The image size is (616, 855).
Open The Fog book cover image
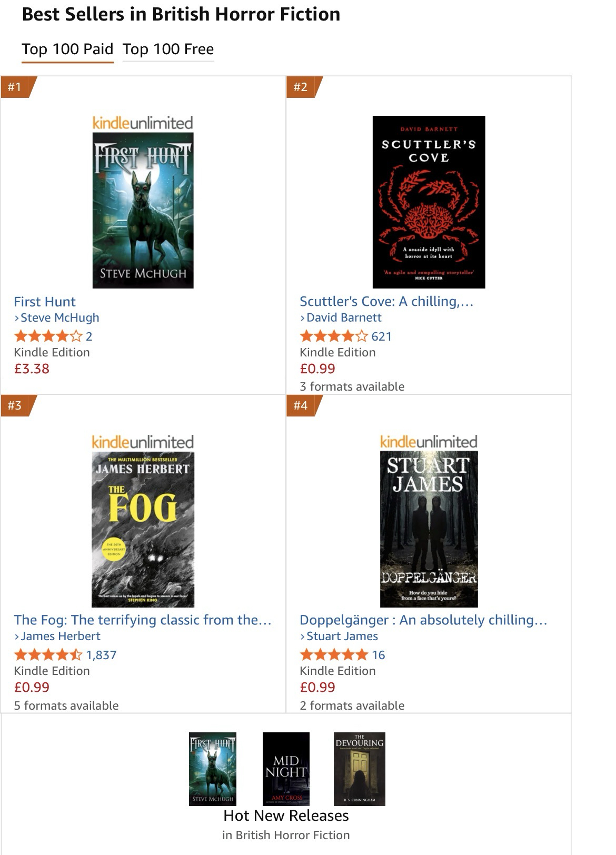(143, 529)
